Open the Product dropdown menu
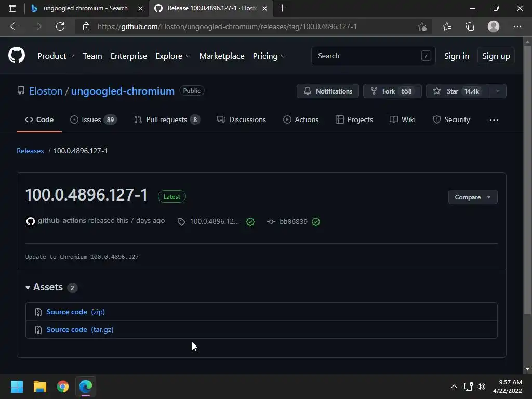Image resolution: width=532 pixels, height=399 pixels. tap(56, 56)
